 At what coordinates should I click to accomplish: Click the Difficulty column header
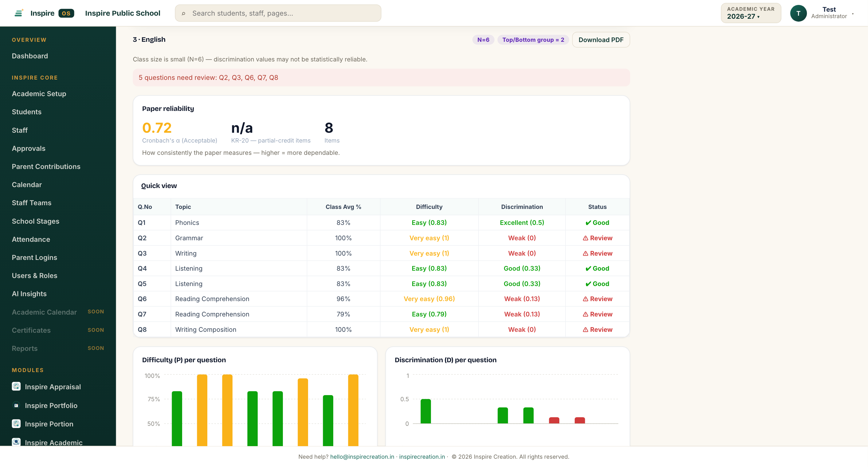[x=429, y=207]
